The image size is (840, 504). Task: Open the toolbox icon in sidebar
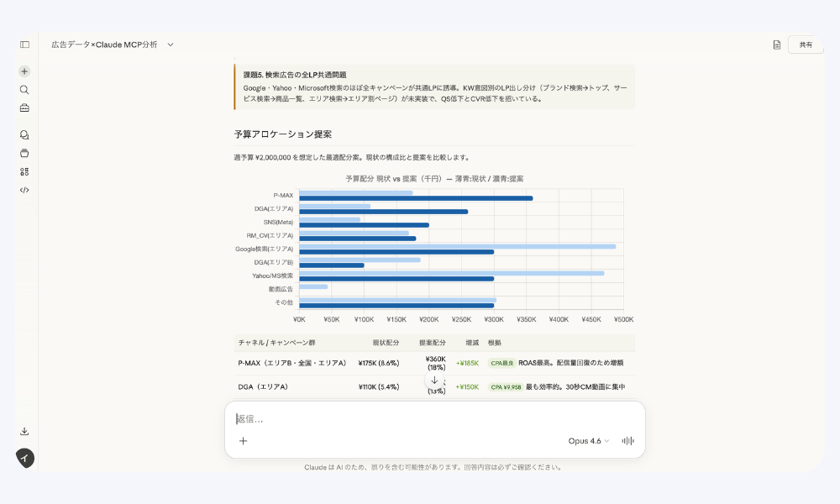[x=24, y=108]
